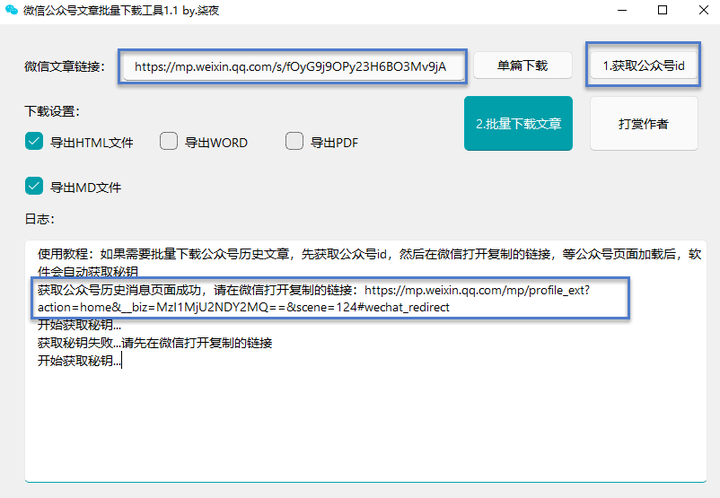Click inside the 日志 log text area
Screen dimensions: 720x498
[366, 361]
